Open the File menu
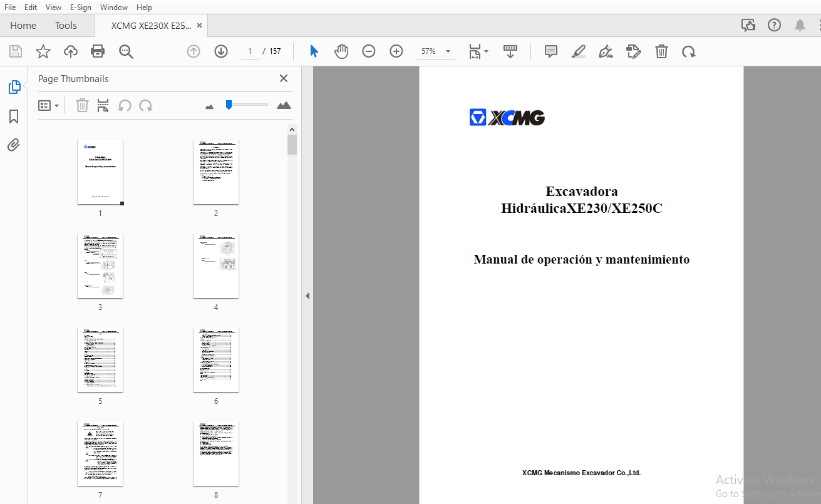821x504 pixels. coord(10,7)
